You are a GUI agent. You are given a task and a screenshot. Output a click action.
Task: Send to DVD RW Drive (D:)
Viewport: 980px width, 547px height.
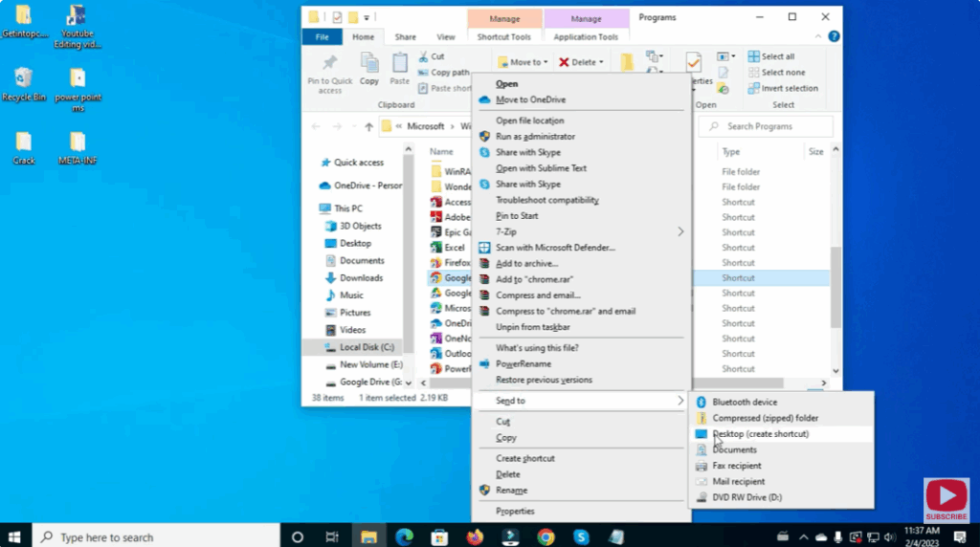click(746, 497)
